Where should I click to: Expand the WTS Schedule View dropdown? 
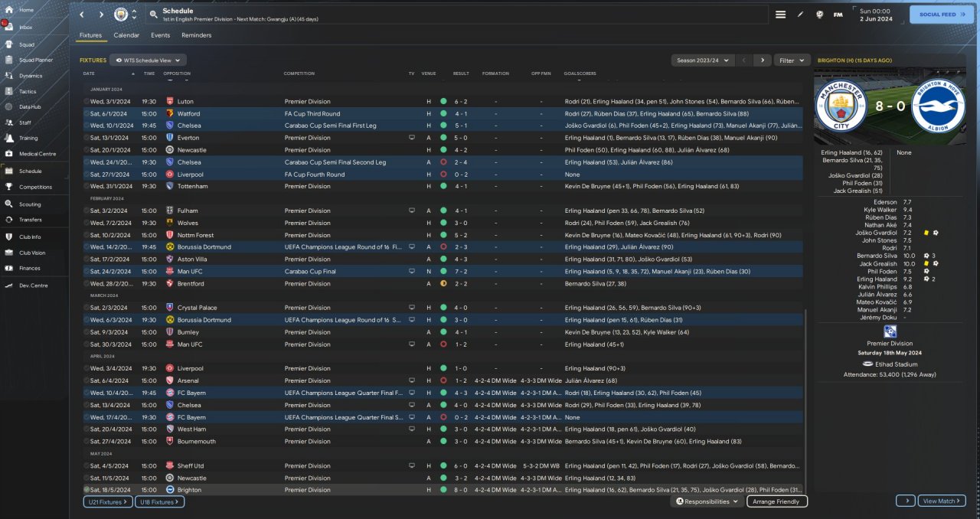(148, 60)
